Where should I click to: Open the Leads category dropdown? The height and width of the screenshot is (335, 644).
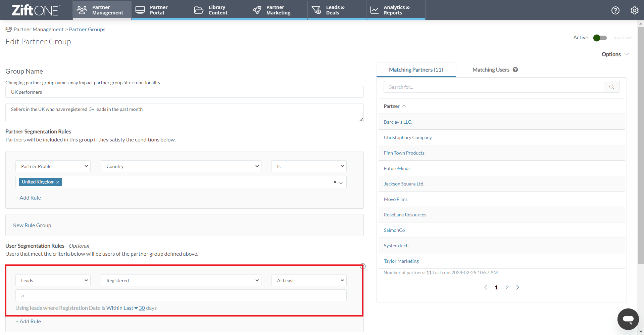[x=53, y=281]
